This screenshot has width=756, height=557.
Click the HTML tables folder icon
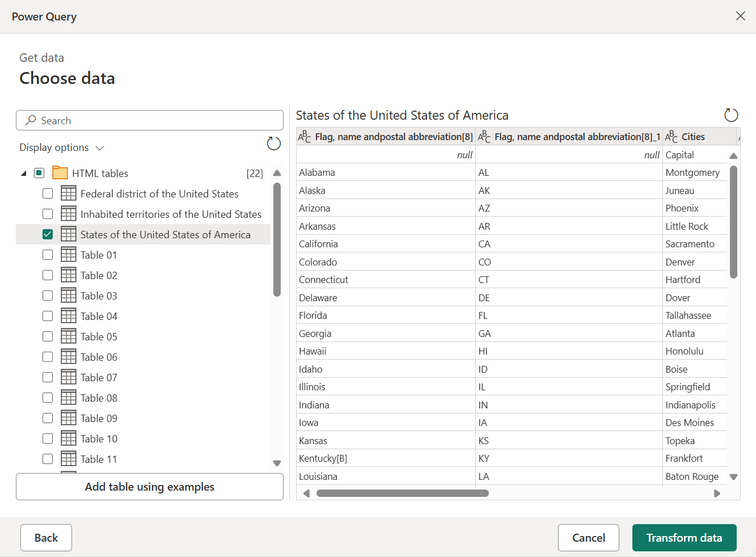[x=60, y=173]
